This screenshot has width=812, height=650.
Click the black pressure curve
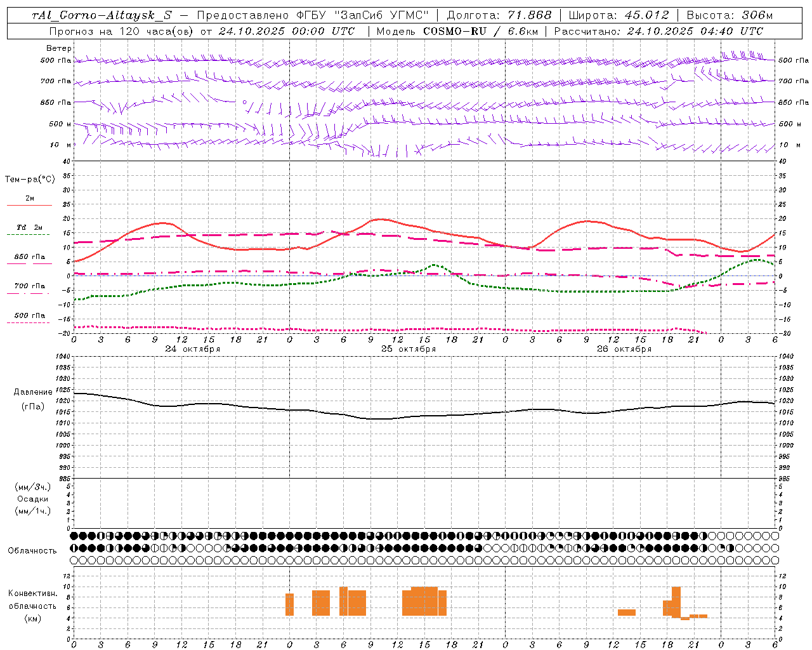(425, 416)
